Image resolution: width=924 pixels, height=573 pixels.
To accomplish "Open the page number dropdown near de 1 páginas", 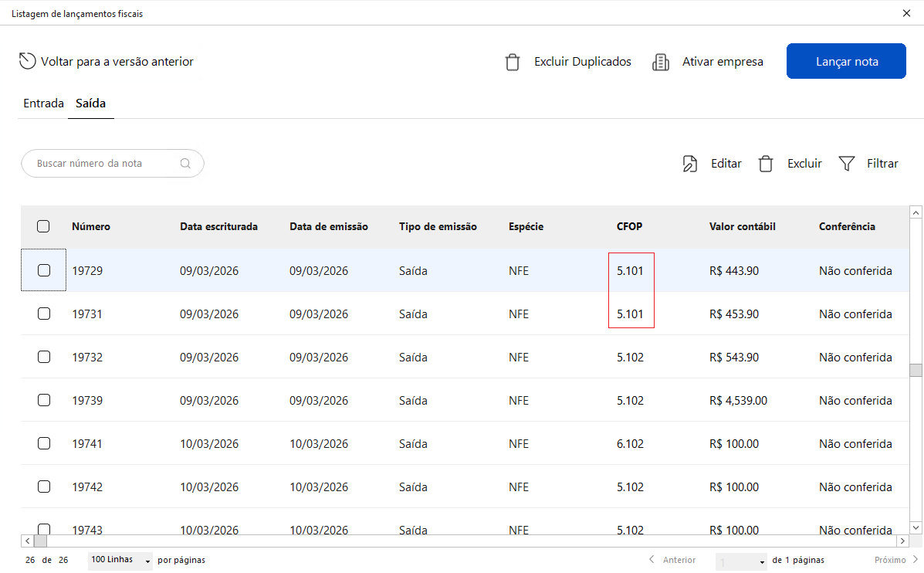I will (741, 561).
